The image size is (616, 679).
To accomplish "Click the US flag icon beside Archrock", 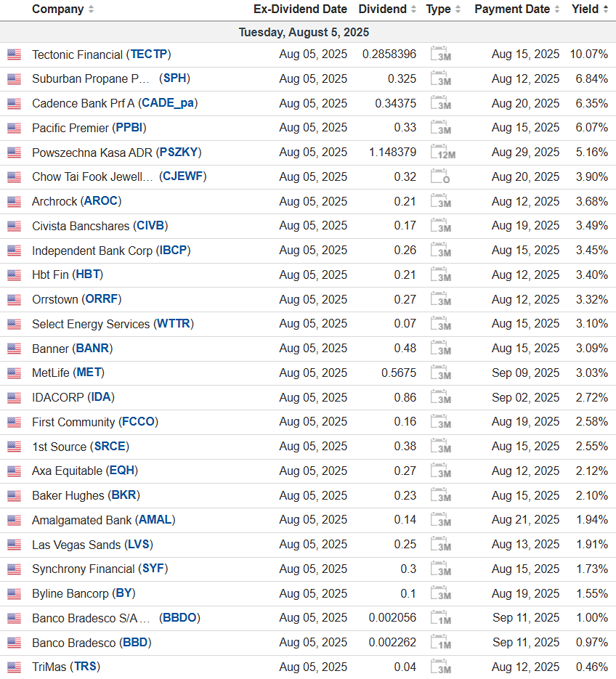I will coord(14,202).
